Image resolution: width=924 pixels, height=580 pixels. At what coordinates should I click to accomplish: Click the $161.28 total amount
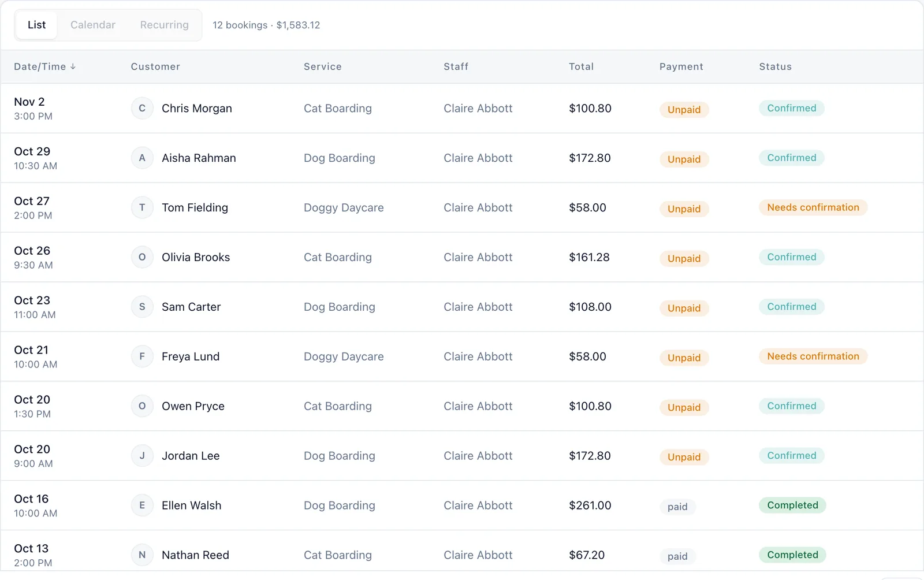pyautogui.click(x=589, y=257)
